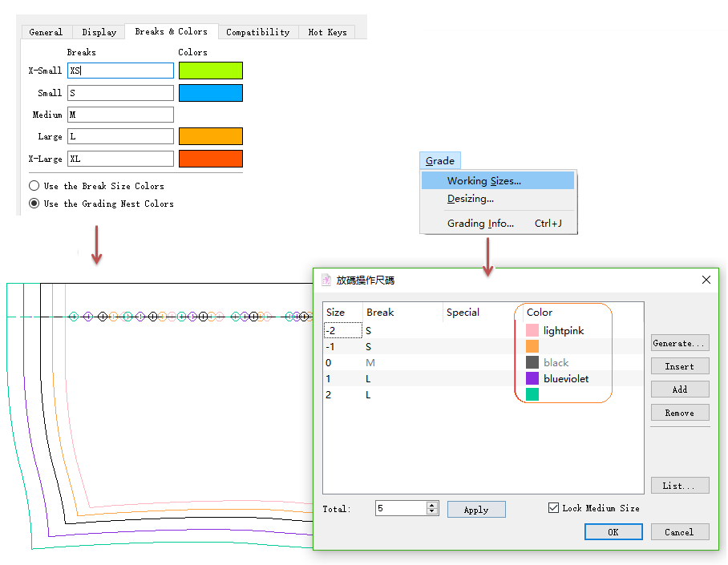Screen dimensions: 728x565
Task: Close the working sizes dialog
Action: coord(706,280)
